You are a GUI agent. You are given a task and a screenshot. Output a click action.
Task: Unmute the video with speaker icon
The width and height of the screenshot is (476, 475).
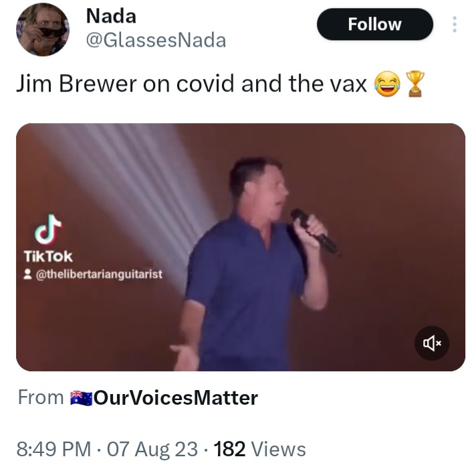[x=432, y=343]
